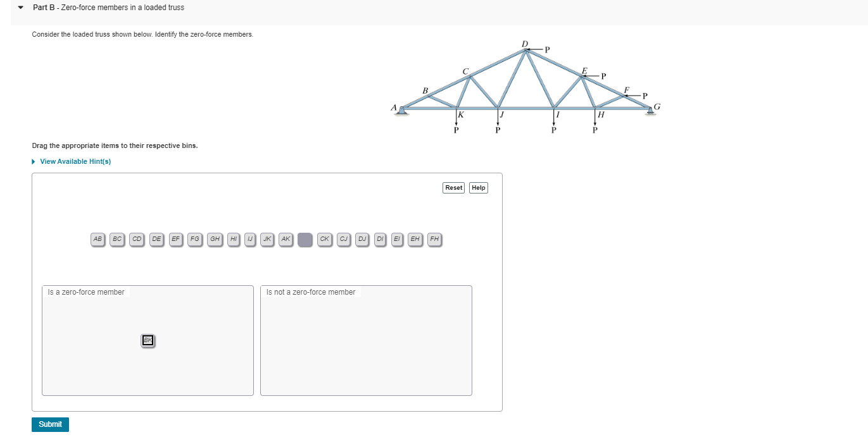Image resolution: width=868 pixels, height=437 pixels.
Task: Select the BC member tile
Action: point(117,240)
